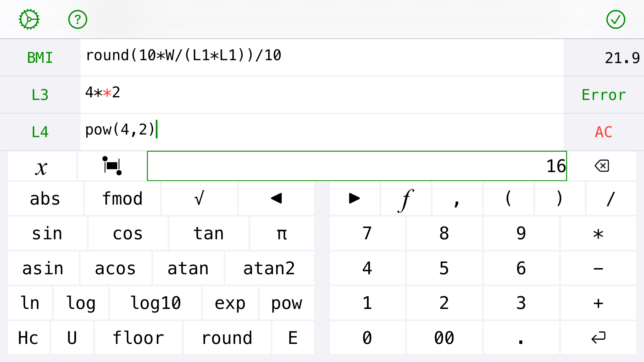
Task: Open the help question mark icon
Action: coord(78,20)
